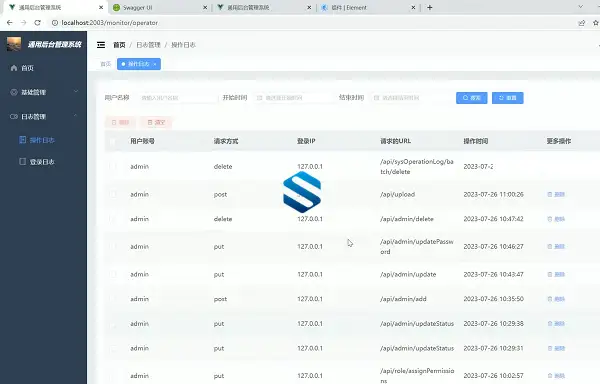Check the /api/admin/add row checkbox

pos(112,299)
